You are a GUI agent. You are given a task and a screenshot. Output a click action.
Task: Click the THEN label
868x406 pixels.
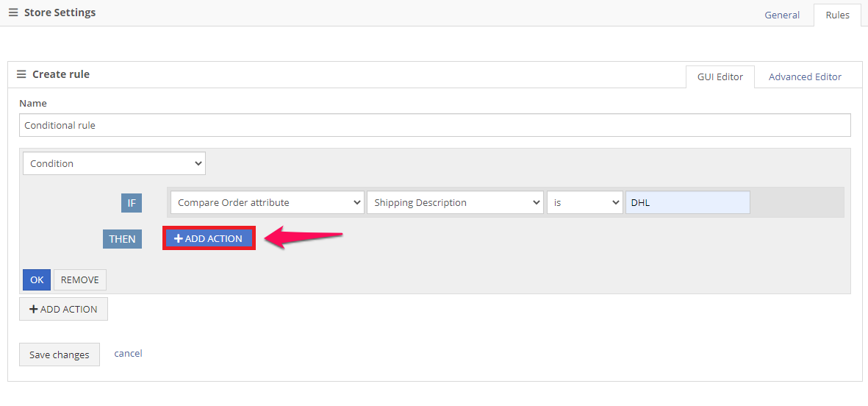click(122, 239)
